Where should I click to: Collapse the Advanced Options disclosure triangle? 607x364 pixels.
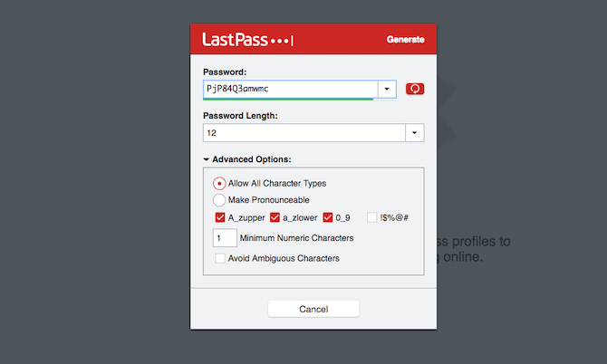pyautogui.click(x=207, y=159)
